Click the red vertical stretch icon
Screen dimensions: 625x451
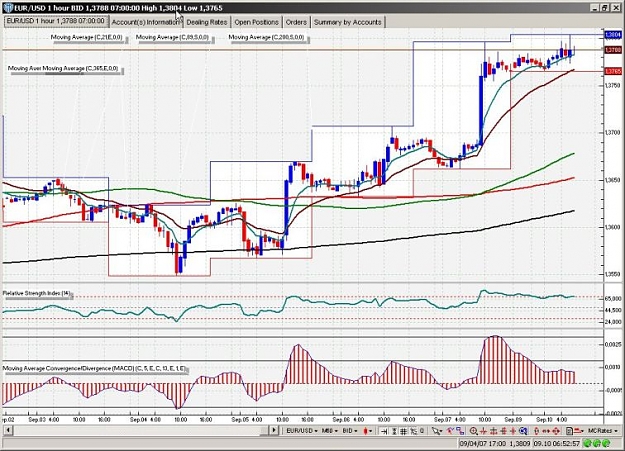[x=536, y=431]
